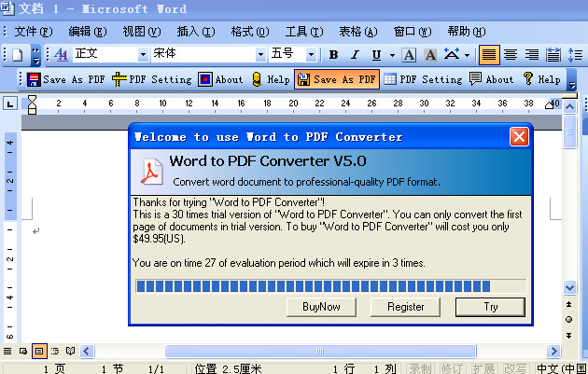The width and height of the screenshot is (588, 374).
Task: Select justify alignment
Action: pyautogui.click(x=489, y=55)
